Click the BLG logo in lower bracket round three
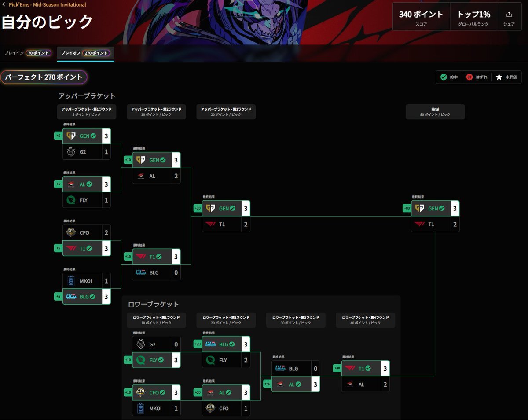Image resolution: width=528 pixels, height=420 pixels. point(280,368)
